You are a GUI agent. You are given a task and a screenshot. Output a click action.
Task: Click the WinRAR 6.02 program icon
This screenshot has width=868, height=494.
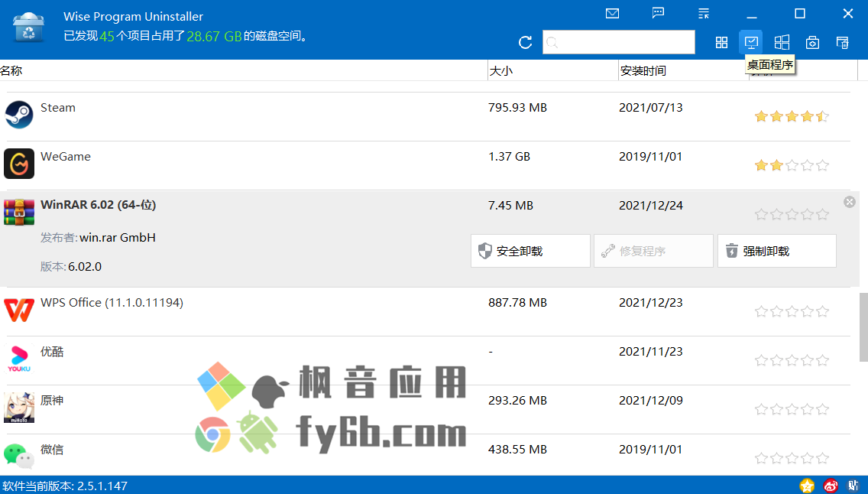click(x=19, y=212)
